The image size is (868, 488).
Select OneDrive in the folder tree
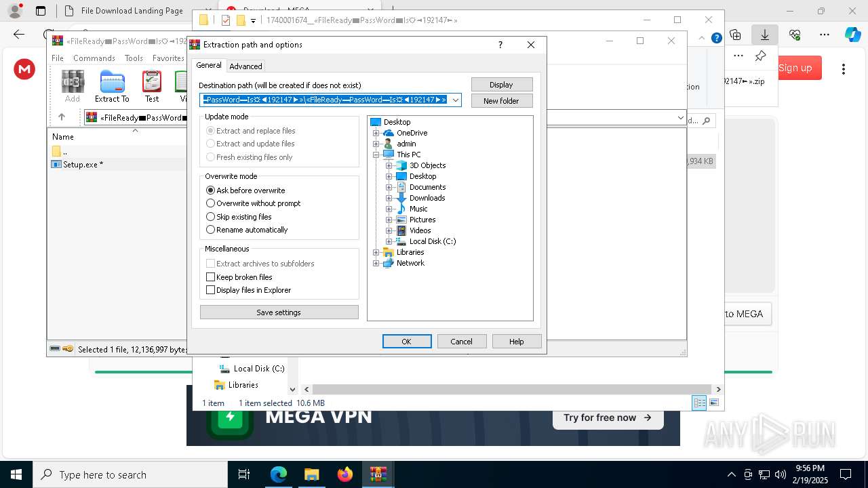tap(412, 133)
